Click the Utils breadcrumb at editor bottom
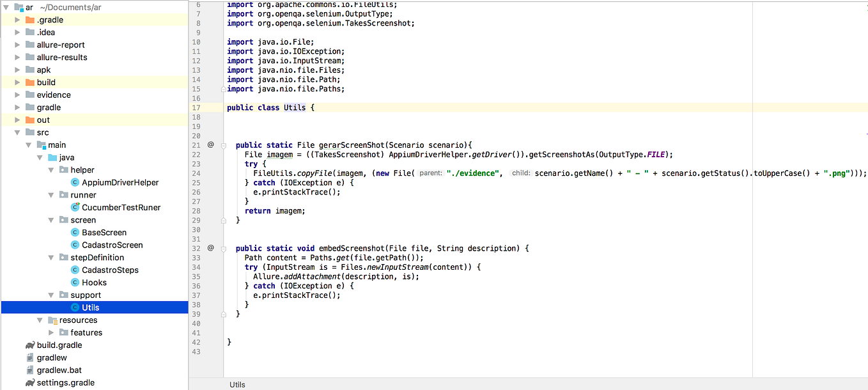Screen dimensions: 868x390 coord(237,385)
